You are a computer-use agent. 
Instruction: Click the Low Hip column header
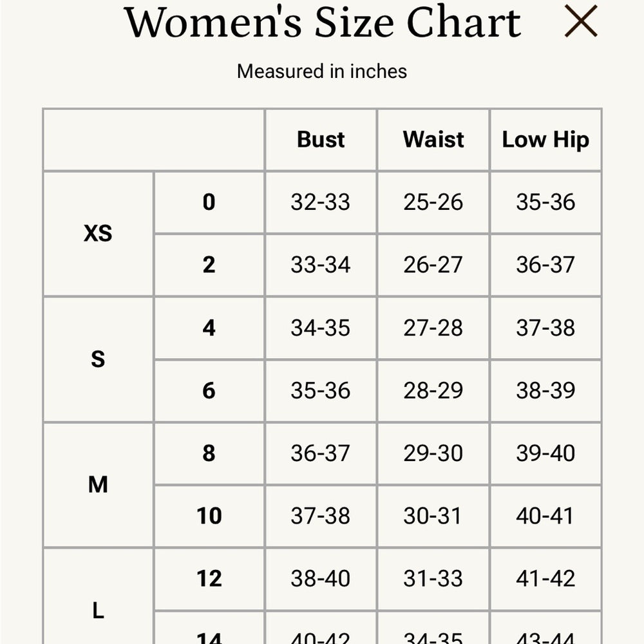[x=545, y=140]
